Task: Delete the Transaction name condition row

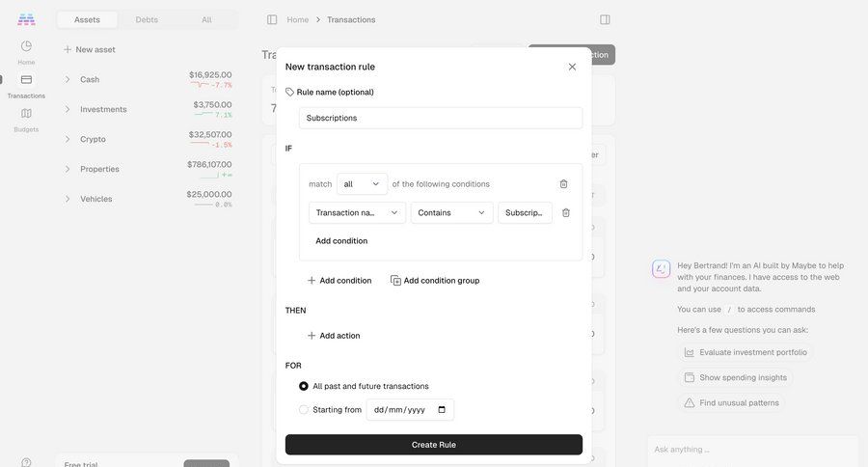Action: (x=566, y=212)
